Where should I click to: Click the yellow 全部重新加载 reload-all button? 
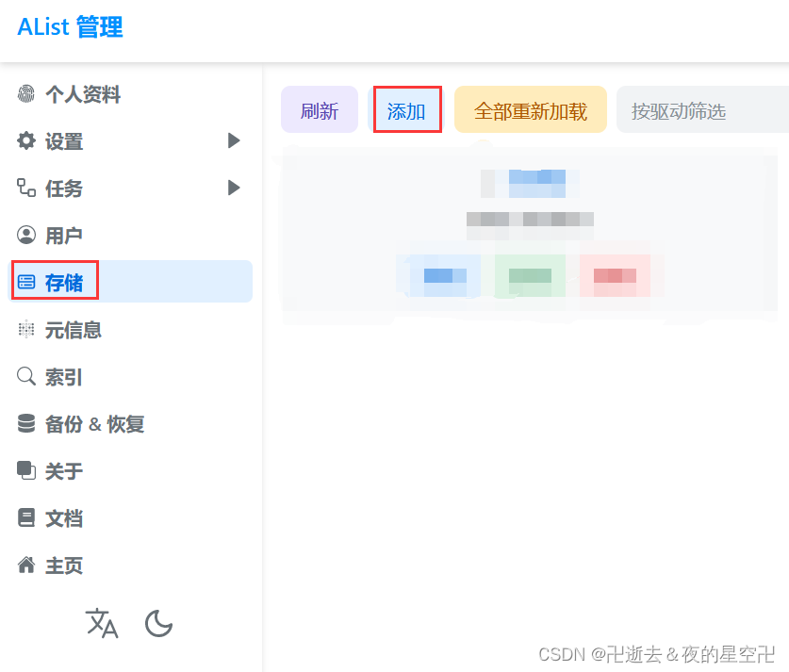click(530, 109)
